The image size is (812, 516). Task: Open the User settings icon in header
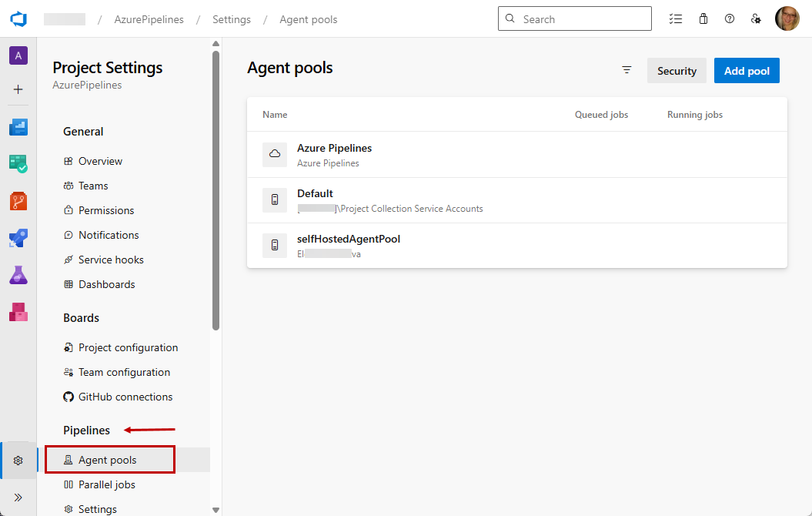pyautogui.click(x=756, y=19)
